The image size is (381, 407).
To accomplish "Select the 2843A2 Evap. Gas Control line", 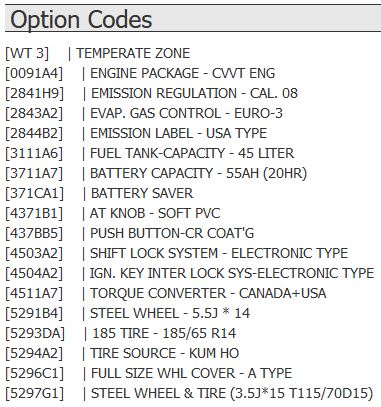I will (x=144, y=113).
